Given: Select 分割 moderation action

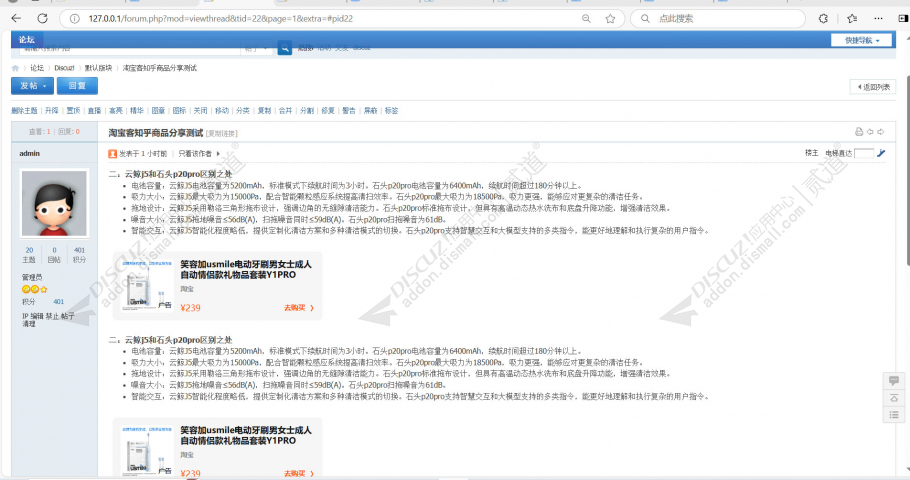Looking at the screenshot, I should click(306, 110).
